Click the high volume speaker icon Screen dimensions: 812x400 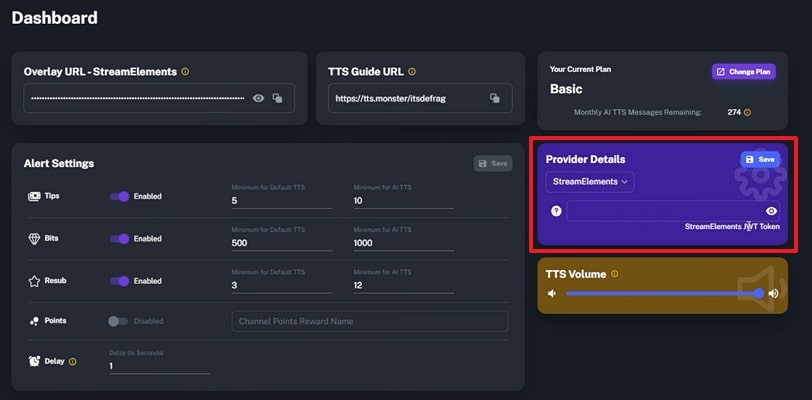[773, 294]
